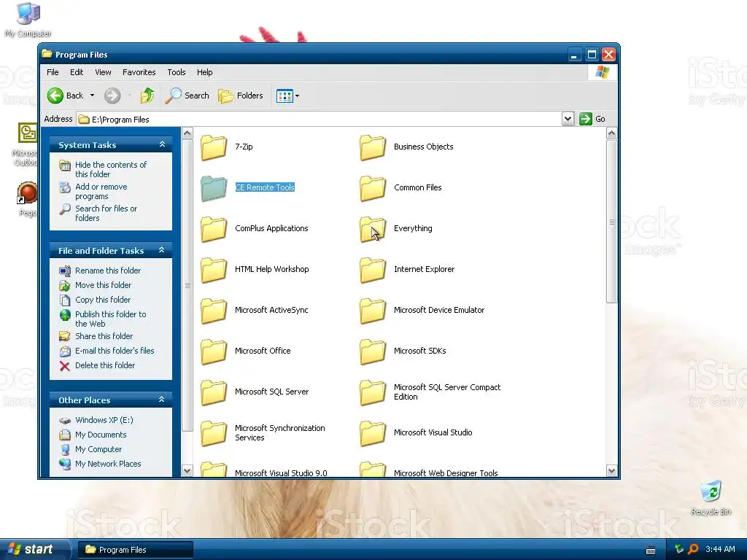Click the Microsoft Web Designer Tools label
Viewport: 747px width, 560px height.
446,472
